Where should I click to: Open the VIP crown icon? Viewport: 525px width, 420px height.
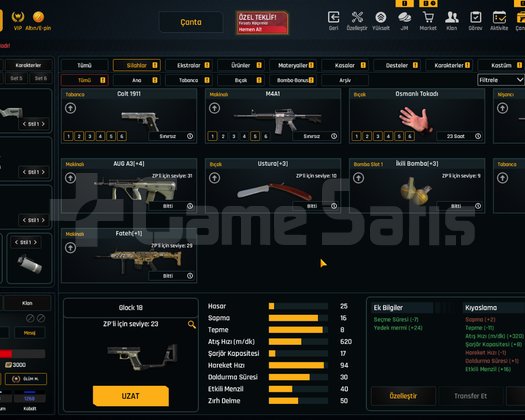18,17
